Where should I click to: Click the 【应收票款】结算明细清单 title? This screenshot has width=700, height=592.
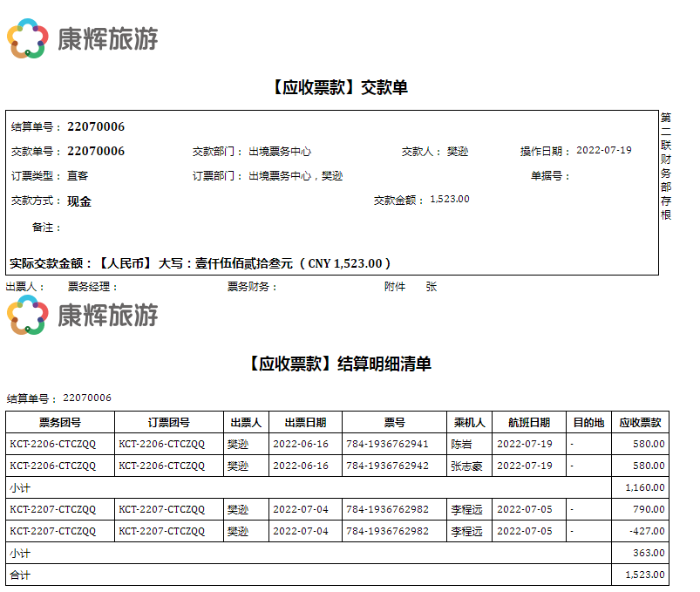point(338,364)
